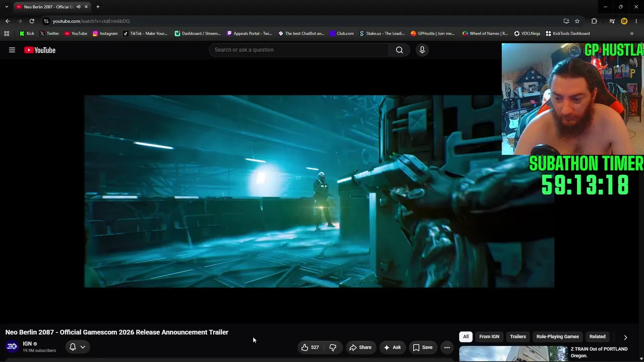Click the YouTube search magnifier button
This screenshot has height=362, width=644.
399,50
